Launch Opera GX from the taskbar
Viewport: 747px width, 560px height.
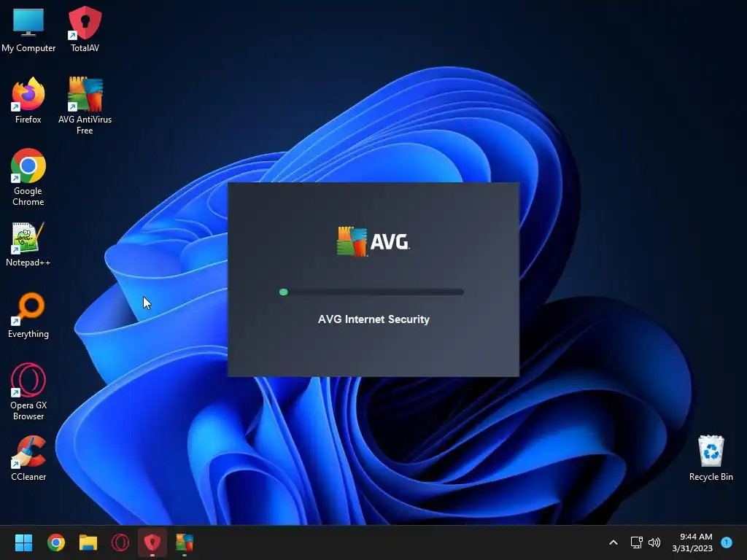pos(120,542)
